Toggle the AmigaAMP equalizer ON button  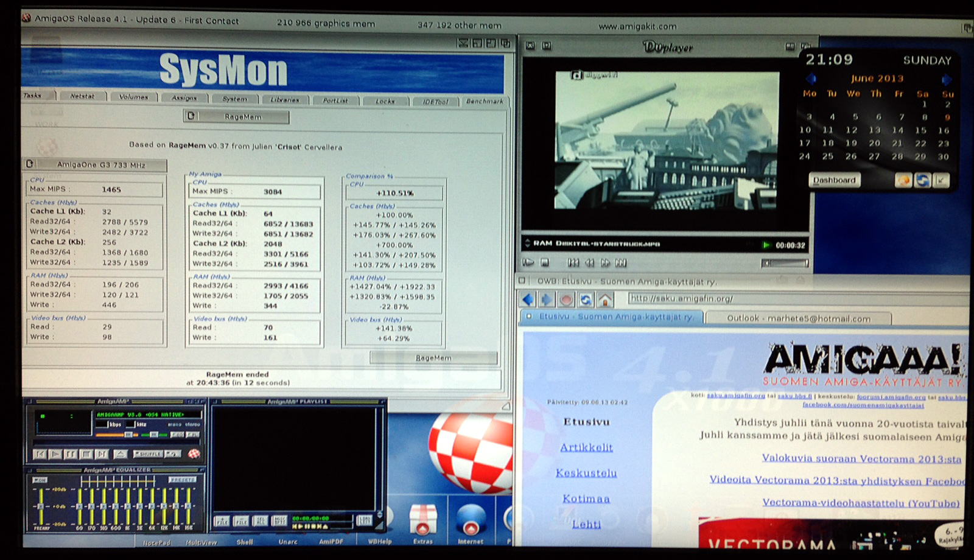point(40,480)
